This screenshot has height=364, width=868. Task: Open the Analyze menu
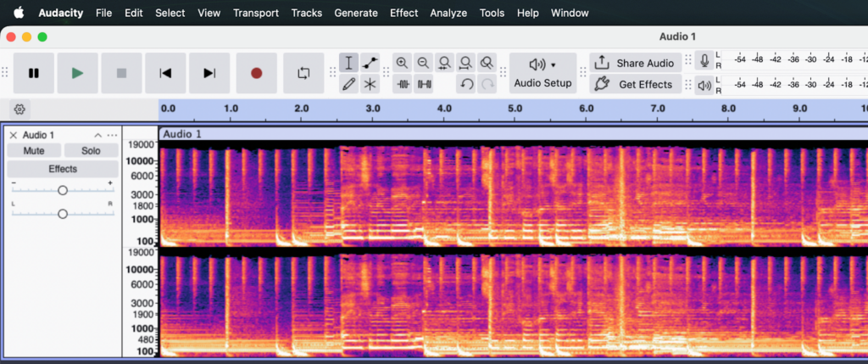[x=448, y=13]
